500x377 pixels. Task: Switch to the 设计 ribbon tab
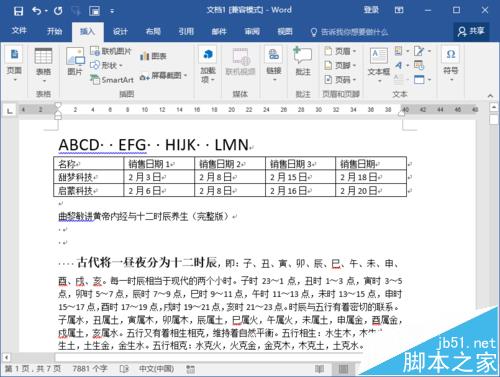click(x=120, y=32)
